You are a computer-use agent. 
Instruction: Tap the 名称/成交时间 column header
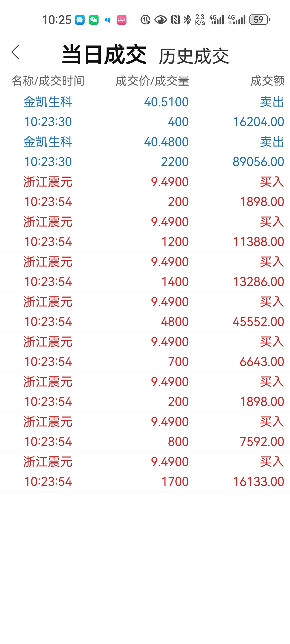(48, 81)
